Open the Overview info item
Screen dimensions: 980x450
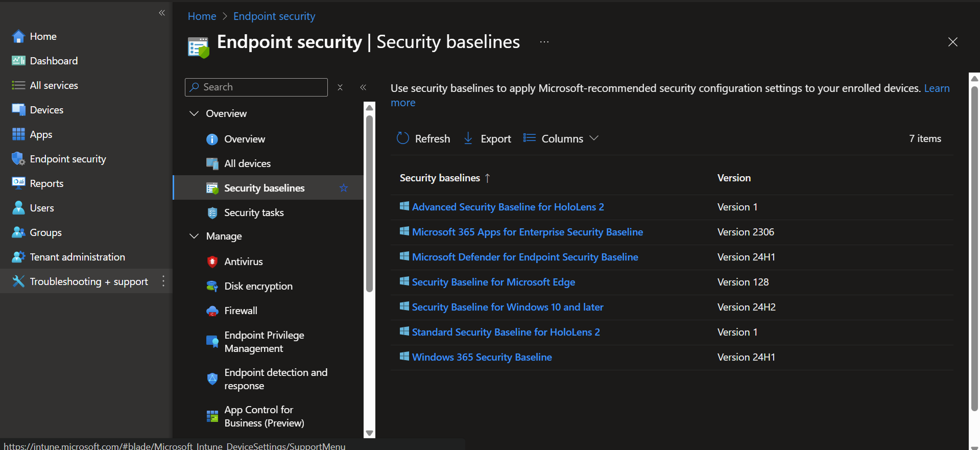click(245, 139)
